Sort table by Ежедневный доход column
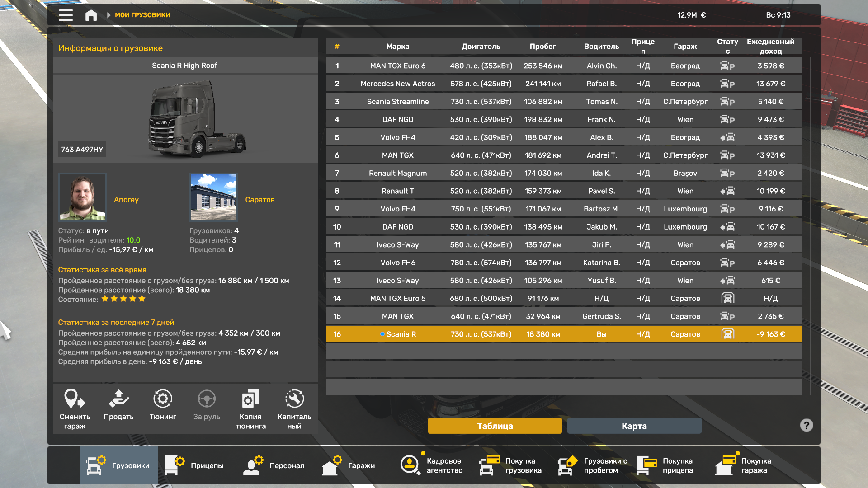This screenshot has width=868, height=488. [771, 46]
